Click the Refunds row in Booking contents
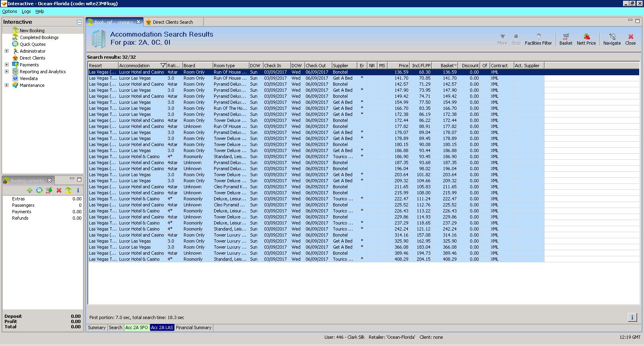 tap(43, 218)
